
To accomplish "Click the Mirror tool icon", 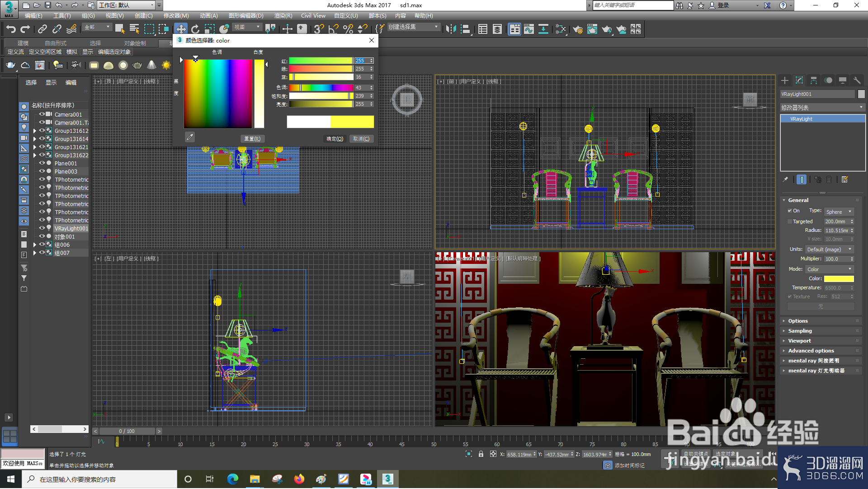I will pyautogui.click(x=451, y=29).
